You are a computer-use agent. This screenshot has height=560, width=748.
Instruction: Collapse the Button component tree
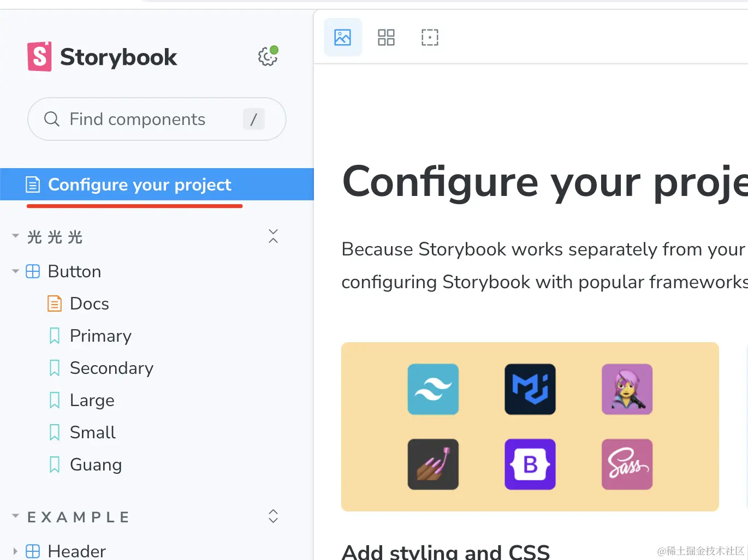[x=15, y=271]
